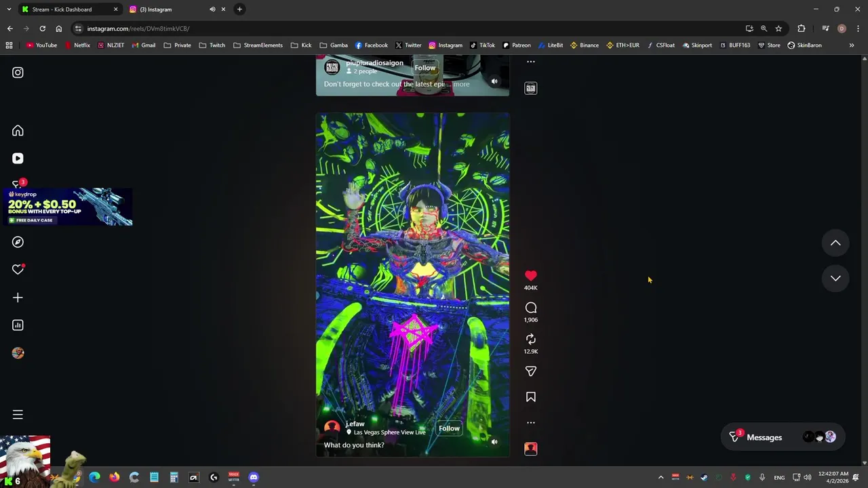Open the hamburger More menu in the sidebar
Viewport: 868px width, 488px height.
point(18,415)
